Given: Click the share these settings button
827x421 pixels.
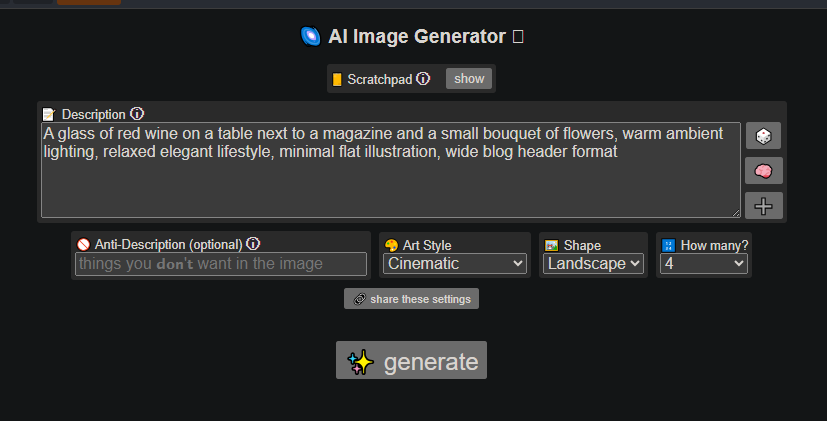Looking at the screenshot, I should tap(411, 299).
